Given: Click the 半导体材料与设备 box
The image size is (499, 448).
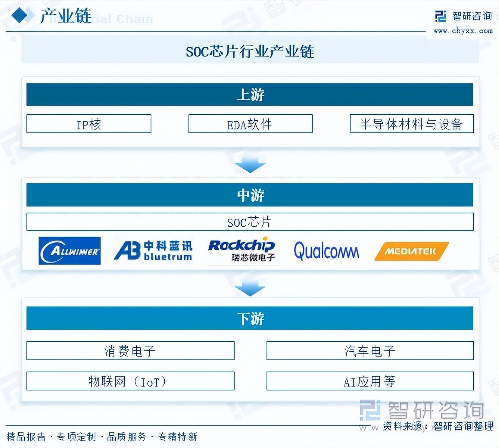Looking at the screenshot, I should [412, 124].
